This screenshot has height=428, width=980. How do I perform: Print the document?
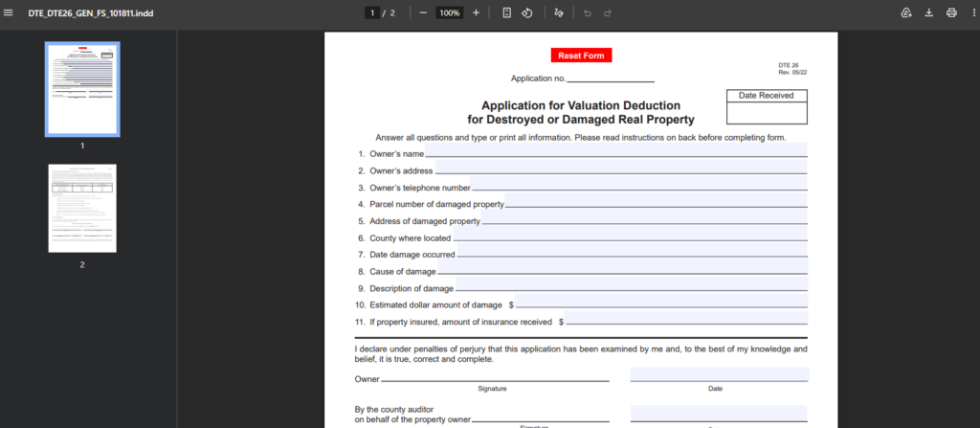click(951, 12)
